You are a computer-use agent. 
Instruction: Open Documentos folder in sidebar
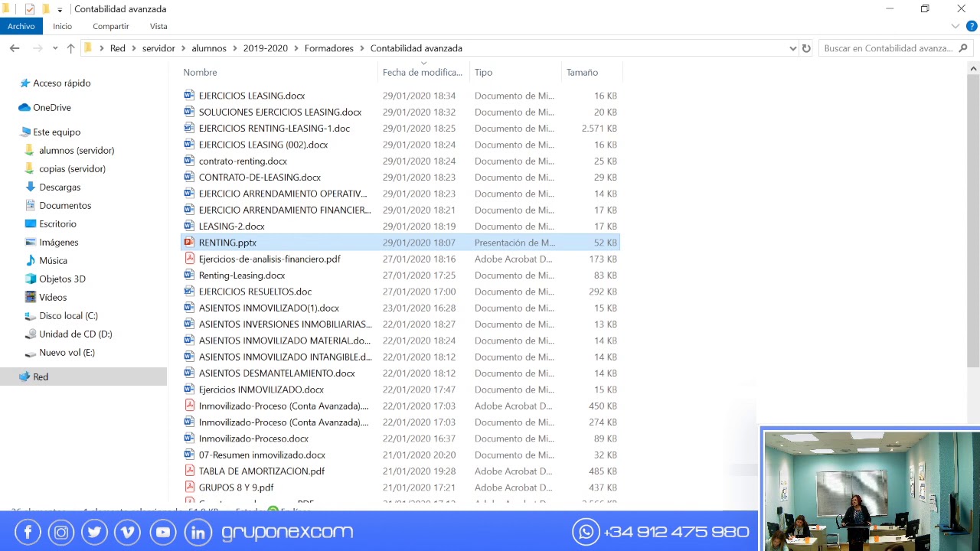tap(65, 205)
